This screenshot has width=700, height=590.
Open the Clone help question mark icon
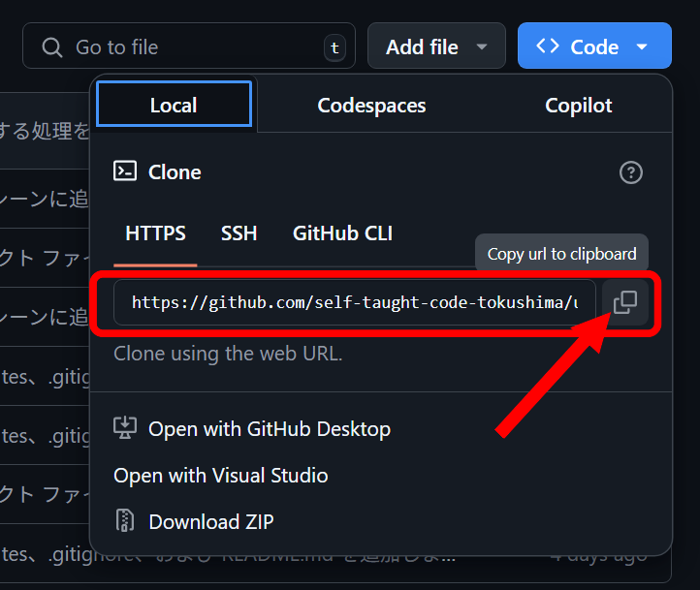click(x=631, y=172)
